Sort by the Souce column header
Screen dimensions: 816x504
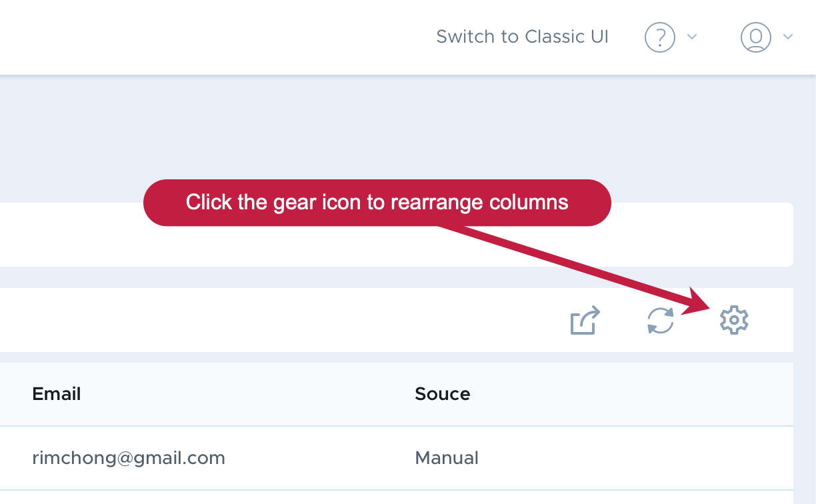(443, 394)
